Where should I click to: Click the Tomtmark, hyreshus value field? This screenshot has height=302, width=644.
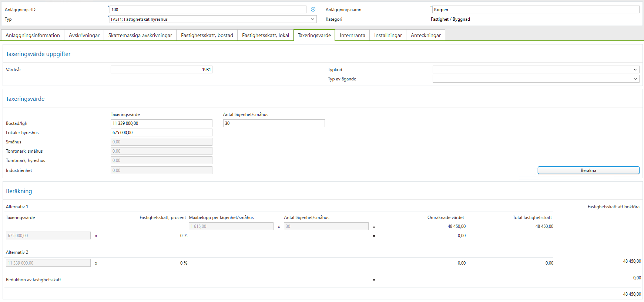(x=161, y=160)
